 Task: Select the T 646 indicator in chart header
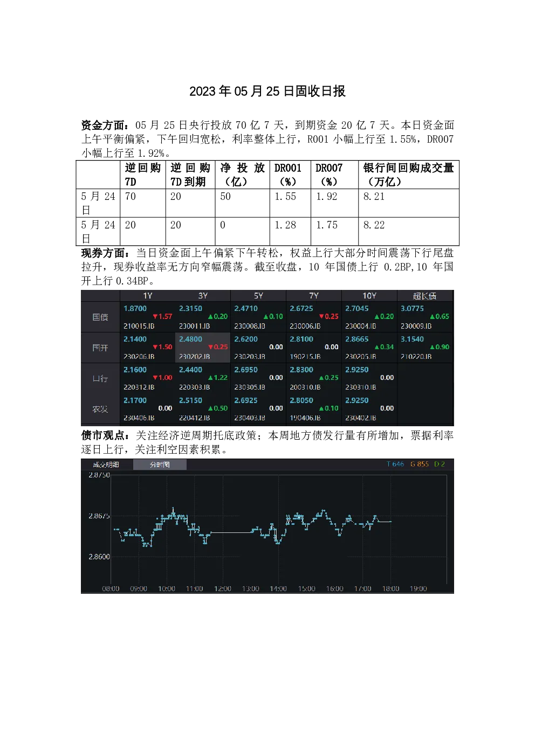coord(395,464)
